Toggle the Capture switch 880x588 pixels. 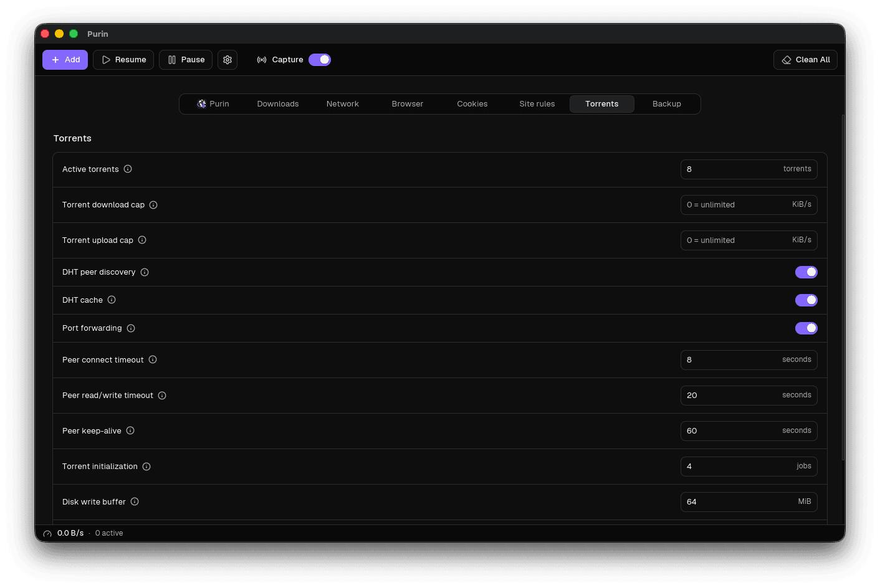coord(320,60)
